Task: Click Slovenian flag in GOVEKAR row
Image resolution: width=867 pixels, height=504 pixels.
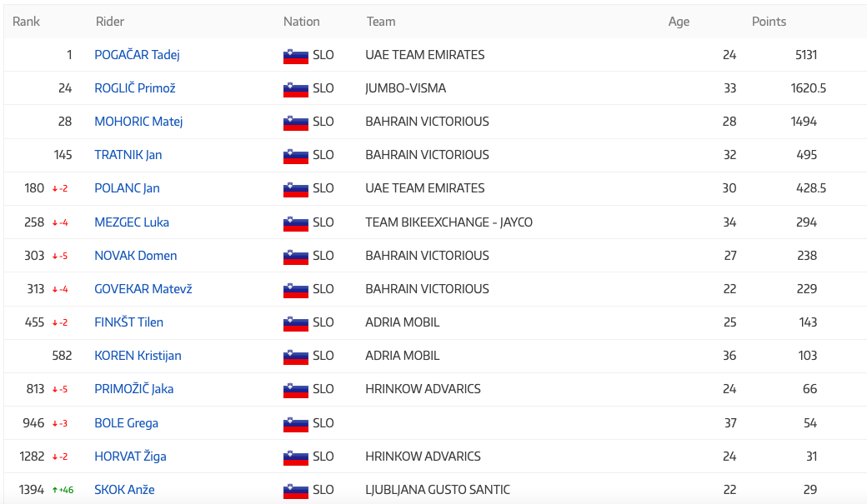Action: 296,290
